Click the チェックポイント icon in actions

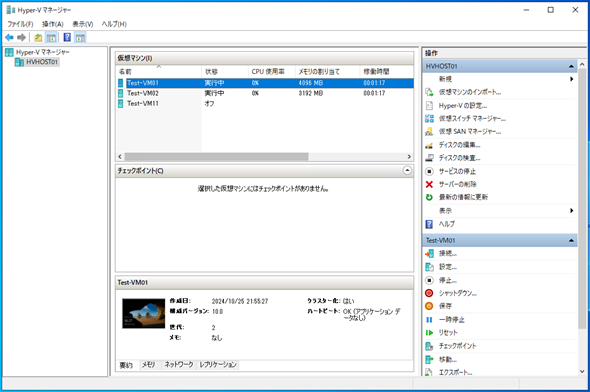(x=429, y=346)
